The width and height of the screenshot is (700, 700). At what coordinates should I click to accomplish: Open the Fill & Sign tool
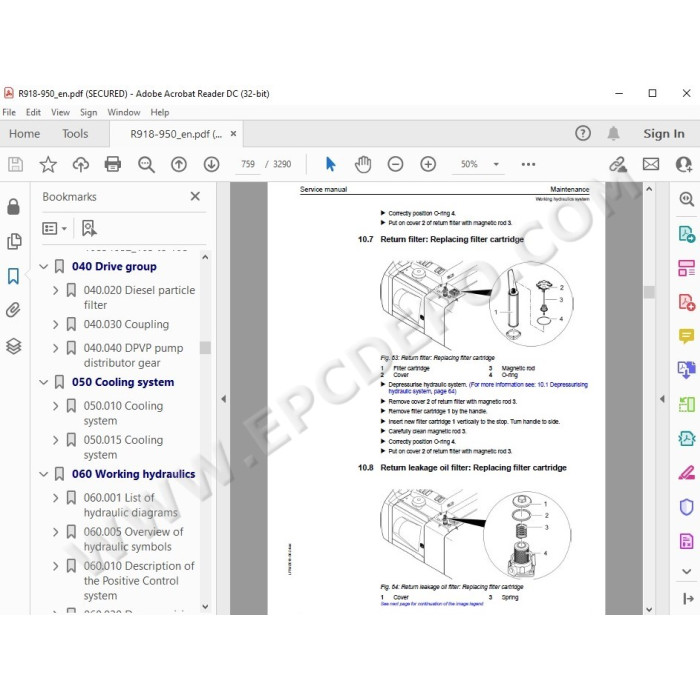(x=687, y=472)
